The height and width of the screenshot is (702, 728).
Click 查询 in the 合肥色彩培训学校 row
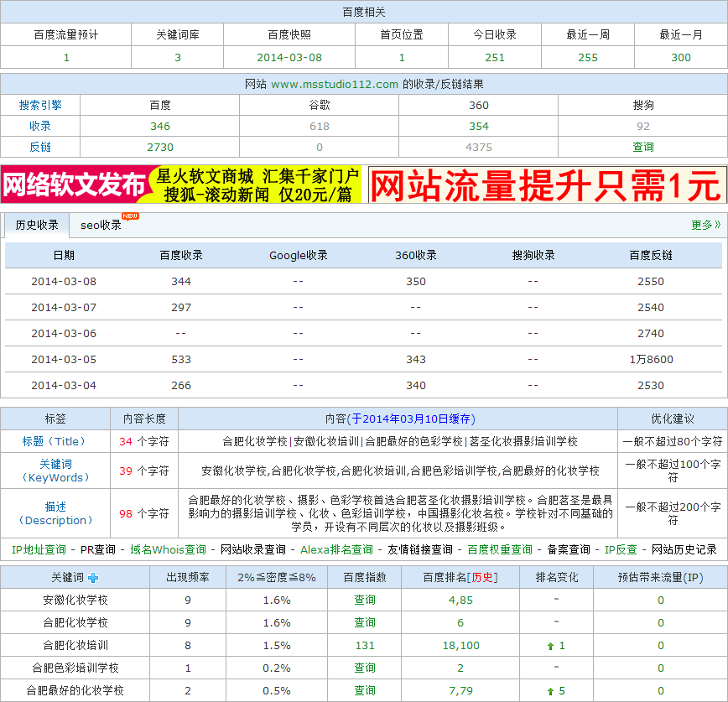[365, 668]
